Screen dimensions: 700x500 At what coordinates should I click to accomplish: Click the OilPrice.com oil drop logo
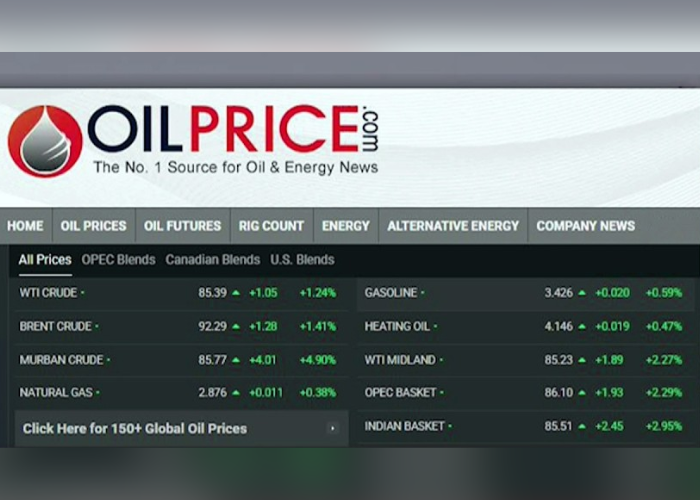pos(45,142)
